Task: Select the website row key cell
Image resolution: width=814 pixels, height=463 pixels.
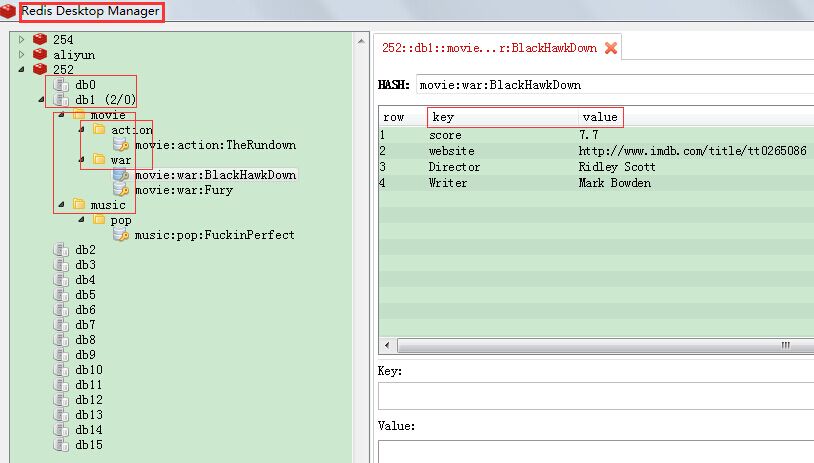Action: click(x=452, y=151)
